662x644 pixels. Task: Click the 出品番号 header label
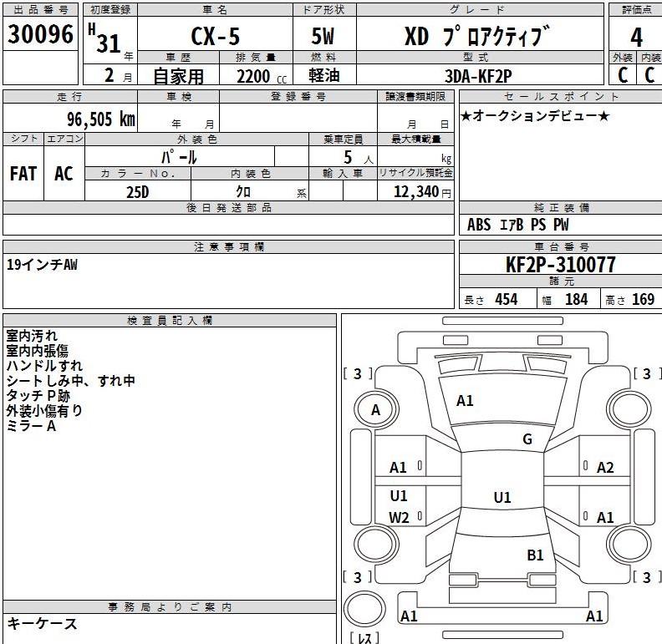click(x=40, y=10)
